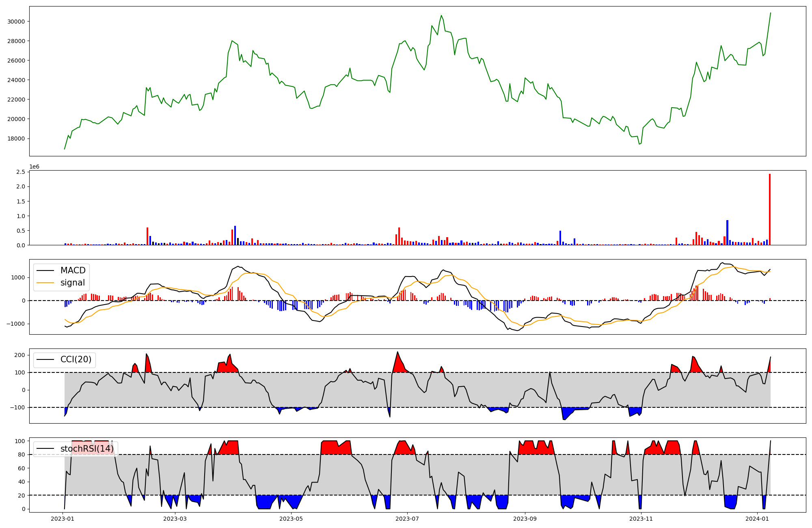Click the 2.5 volume axis tick label
This screenshot has height=528, width=812.
[21, 172]
